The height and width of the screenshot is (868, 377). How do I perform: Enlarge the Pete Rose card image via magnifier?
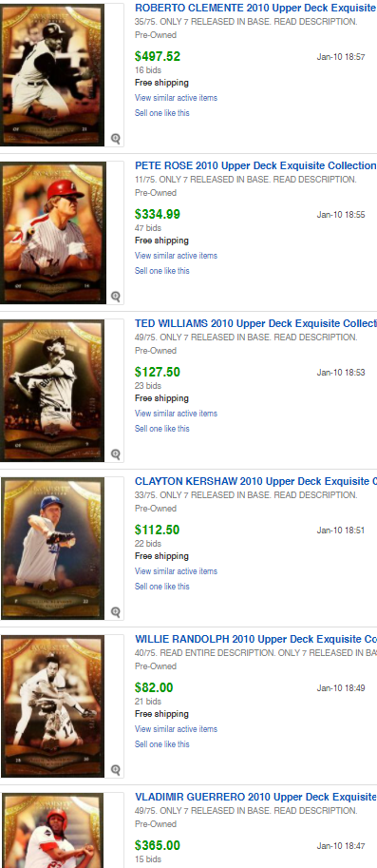pos(116,297)
